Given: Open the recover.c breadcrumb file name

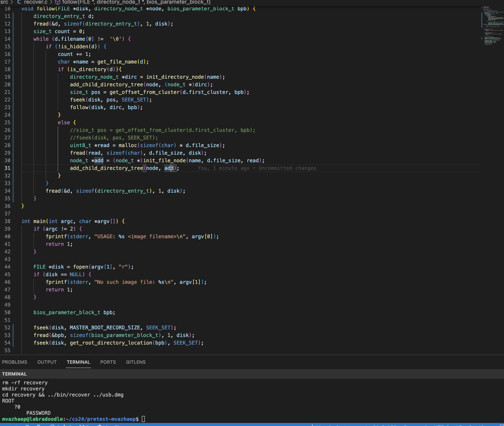Looking at the screenshot, I should coord(36,2).
